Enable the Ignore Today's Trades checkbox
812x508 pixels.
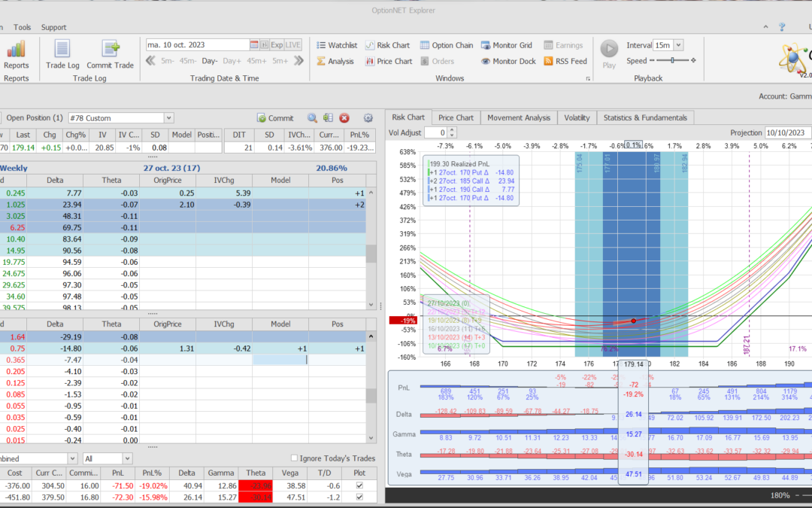[295, 458]
